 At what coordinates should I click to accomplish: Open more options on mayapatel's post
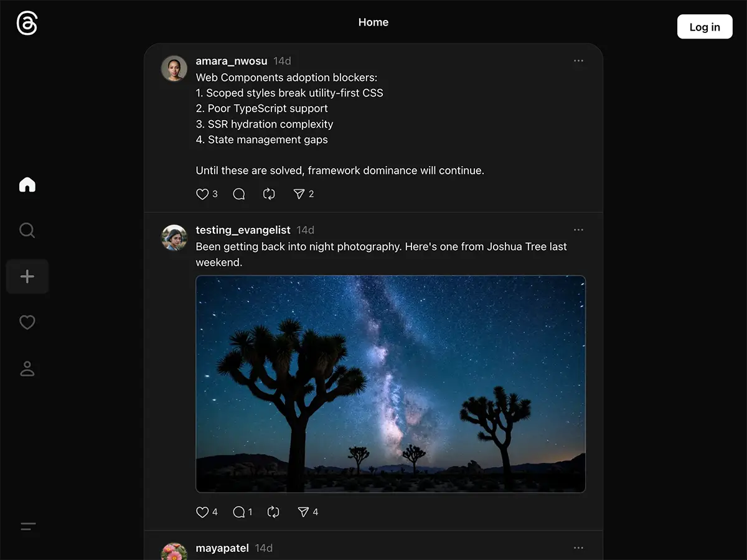point(578,548)
